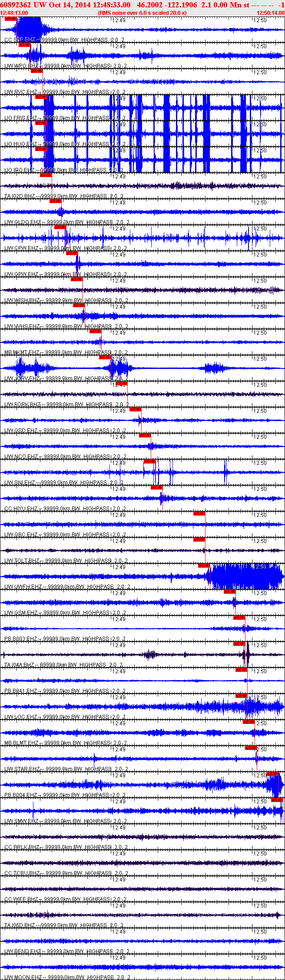
Task: Click the large saturated burst on UW.UWFH waveform
Action: point(245,576)
